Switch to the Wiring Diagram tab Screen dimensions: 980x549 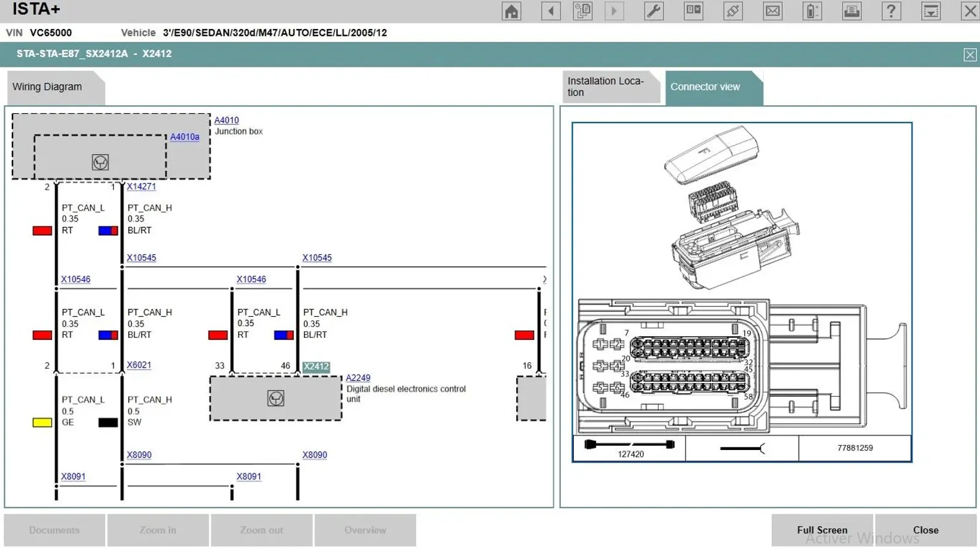coord(55,87)
